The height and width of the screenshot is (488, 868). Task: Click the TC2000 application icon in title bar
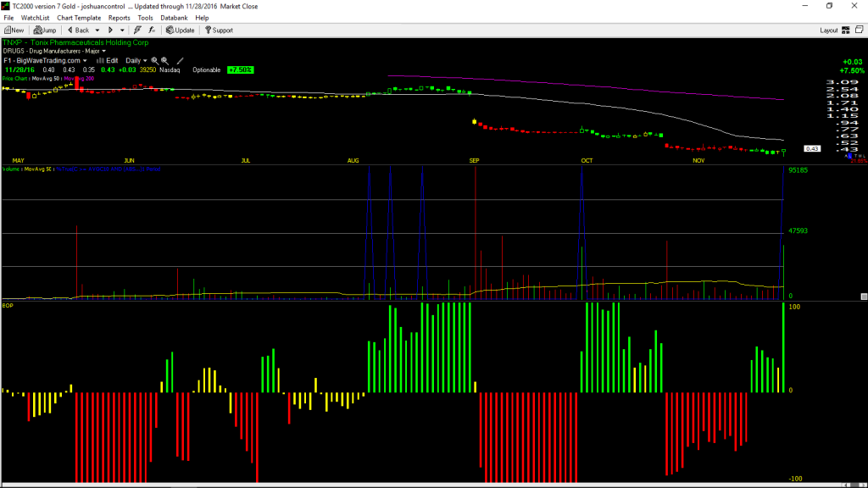pos(6,6)
